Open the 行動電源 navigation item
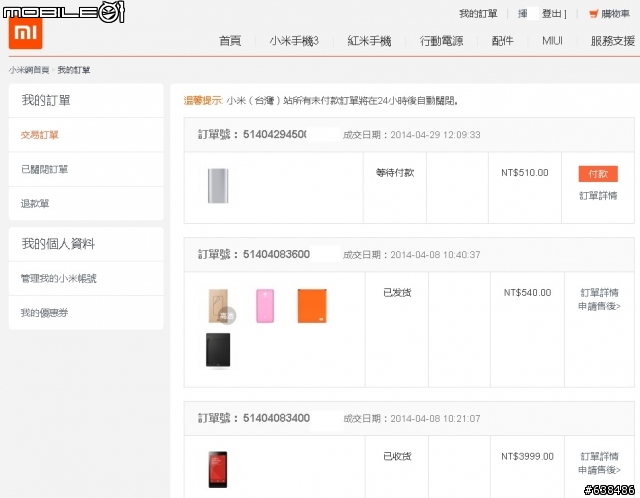This screenshot has height=498, width=640. tap(441, 41)
